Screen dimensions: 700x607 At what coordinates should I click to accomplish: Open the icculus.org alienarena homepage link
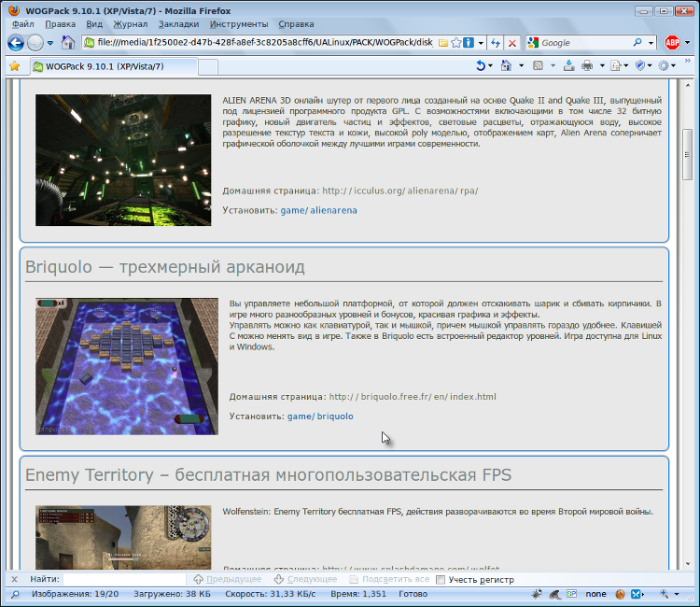click(400, 191)
